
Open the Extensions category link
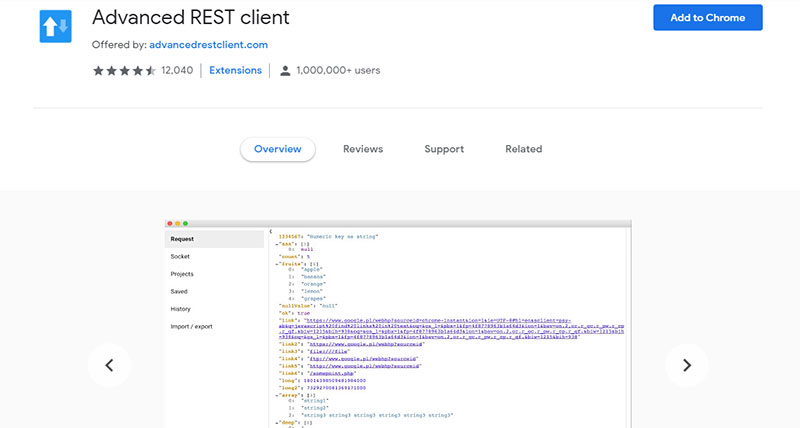(235, 70)
